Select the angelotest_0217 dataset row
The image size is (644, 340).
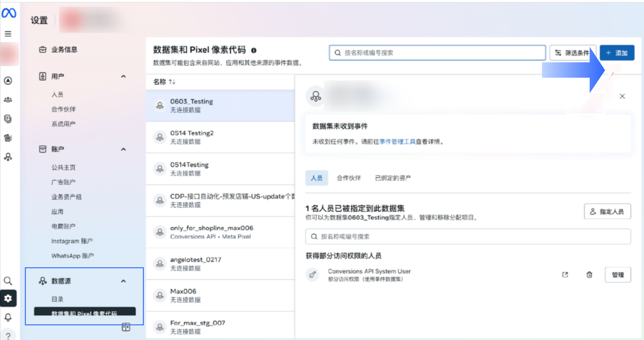tap(220, 264)
